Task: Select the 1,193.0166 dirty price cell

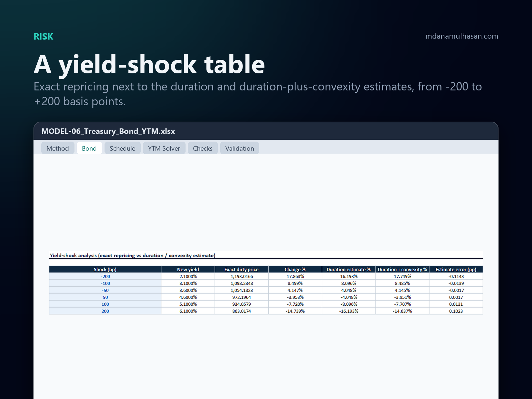Action: point(242,276)
